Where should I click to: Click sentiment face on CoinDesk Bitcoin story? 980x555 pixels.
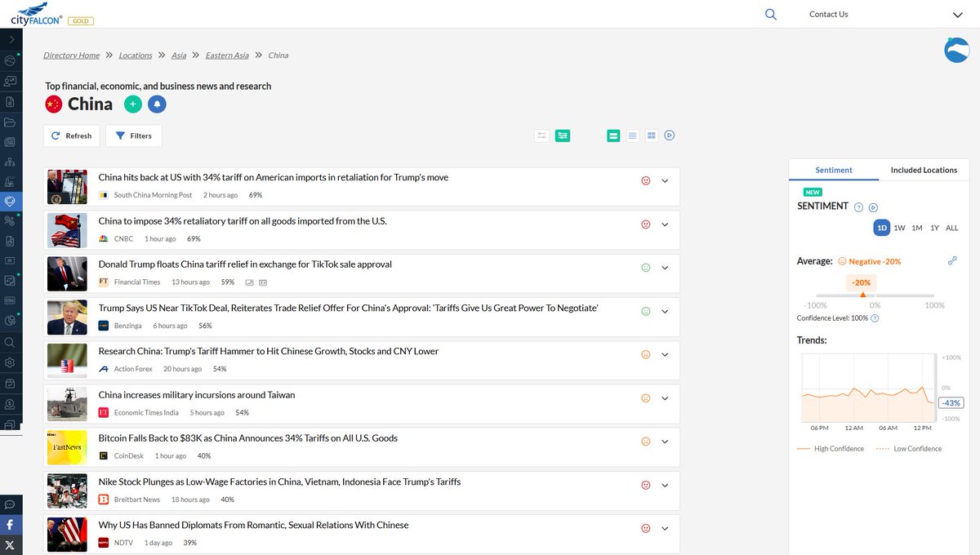pyautogui.click(x=646, y=442)
